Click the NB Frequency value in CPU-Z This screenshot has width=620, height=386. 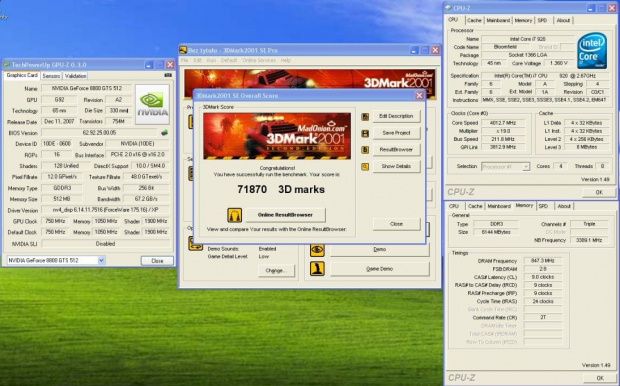point(589,240)
